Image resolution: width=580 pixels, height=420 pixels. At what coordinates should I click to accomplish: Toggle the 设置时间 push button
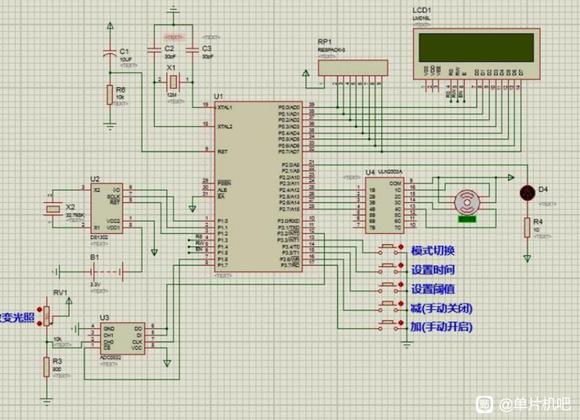[x=388, y=269]
